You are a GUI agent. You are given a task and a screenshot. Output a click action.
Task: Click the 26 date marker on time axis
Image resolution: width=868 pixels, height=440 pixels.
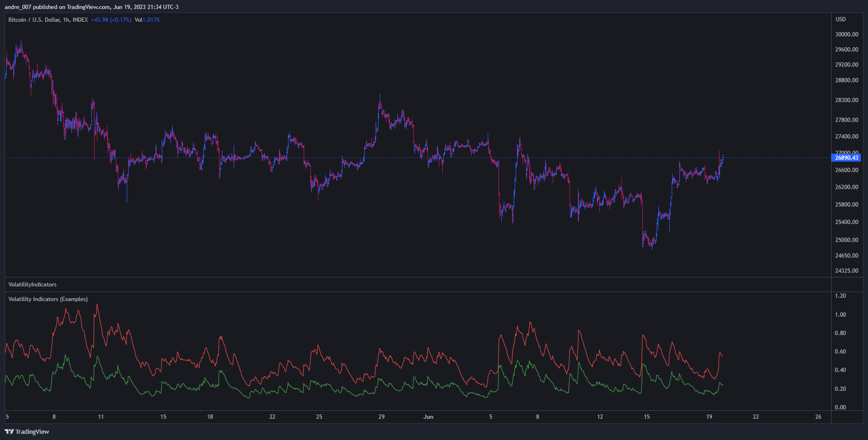click(x=818, y=417)
